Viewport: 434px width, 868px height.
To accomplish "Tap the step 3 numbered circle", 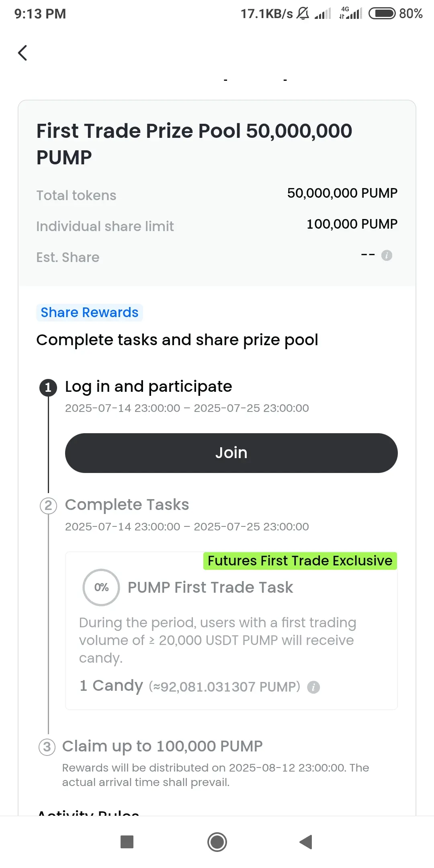I will (x=47, y=747).
